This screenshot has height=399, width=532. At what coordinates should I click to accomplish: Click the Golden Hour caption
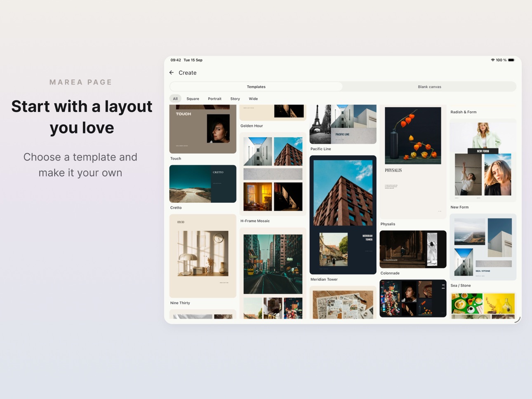point(252,126)
